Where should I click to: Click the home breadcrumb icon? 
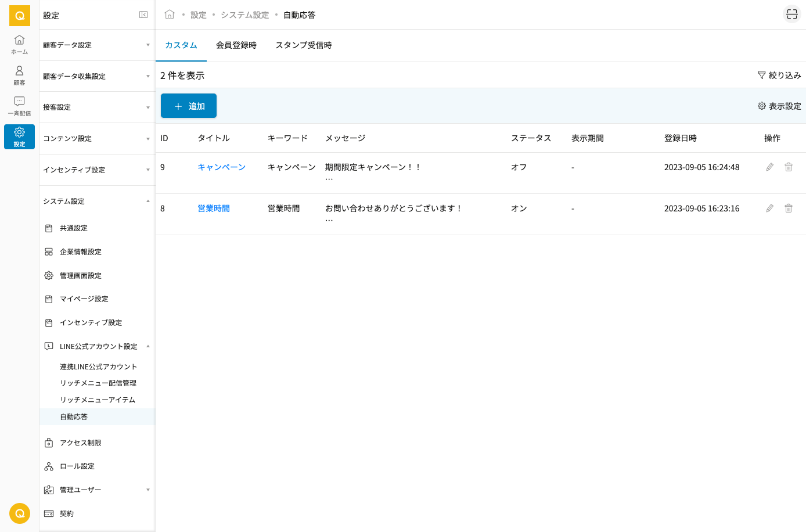pos(170,15)
